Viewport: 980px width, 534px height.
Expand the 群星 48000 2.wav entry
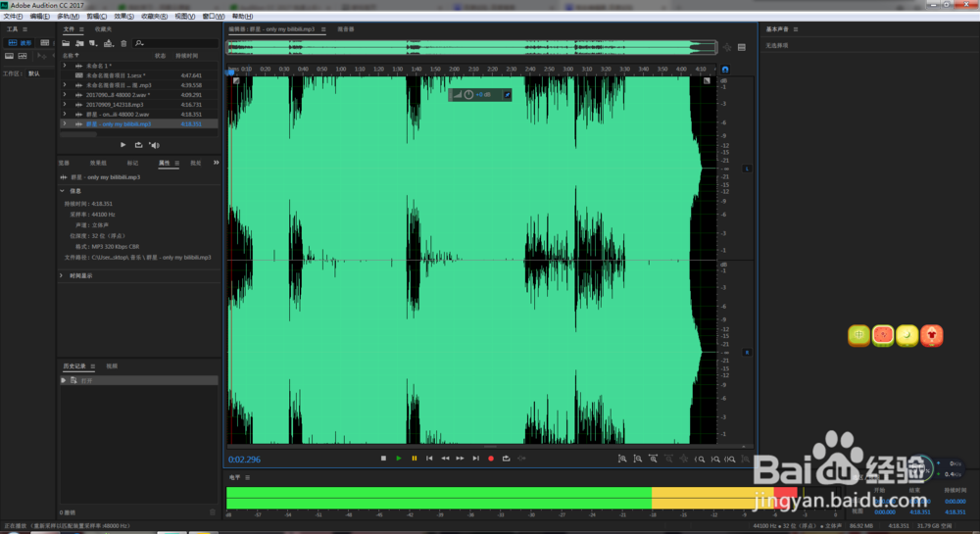point(65,115)
